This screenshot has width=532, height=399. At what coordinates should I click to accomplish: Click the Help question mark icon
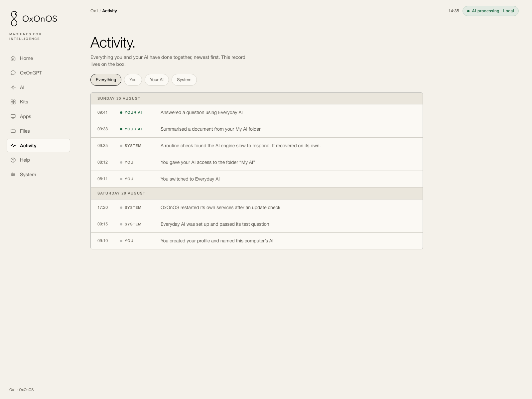click(13, 160)
